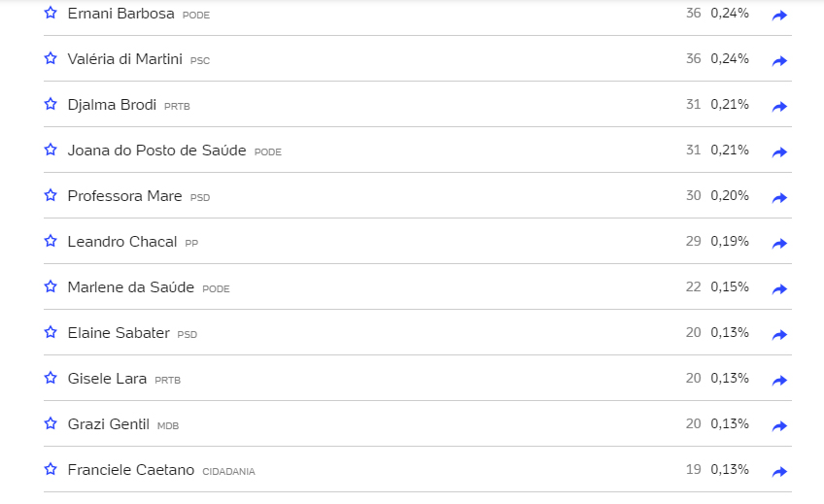This screenshot has height=504, width=824.
Task: Favorite Ernani Barbosa with the star
Action: click(51, 13)
